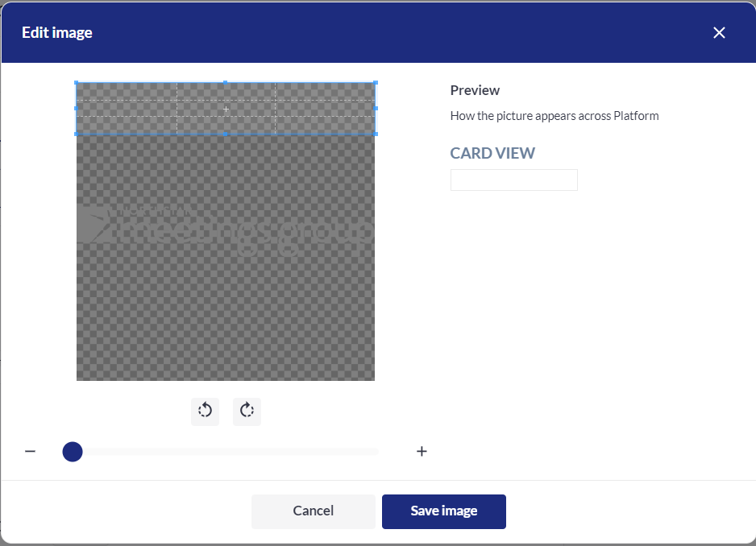The height and width of the screenshot is (546, 756).
Task: Save the edited image
Action: [443, 511]
